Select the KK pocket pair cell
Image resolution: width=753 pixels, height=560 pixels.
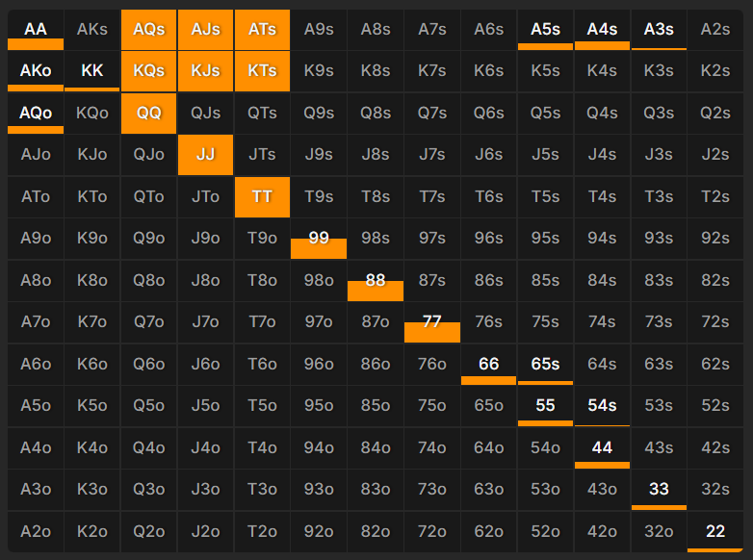(92, 70)
